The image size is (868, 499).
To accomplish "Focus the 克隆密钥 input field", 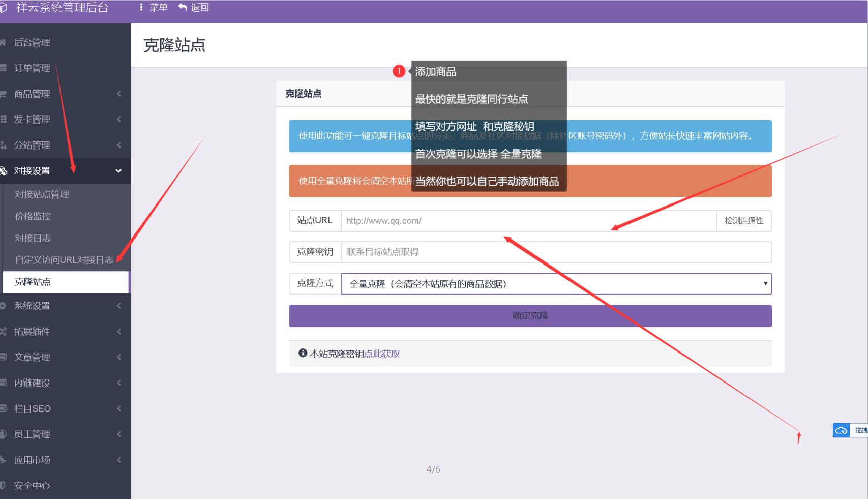I will 556,252.
